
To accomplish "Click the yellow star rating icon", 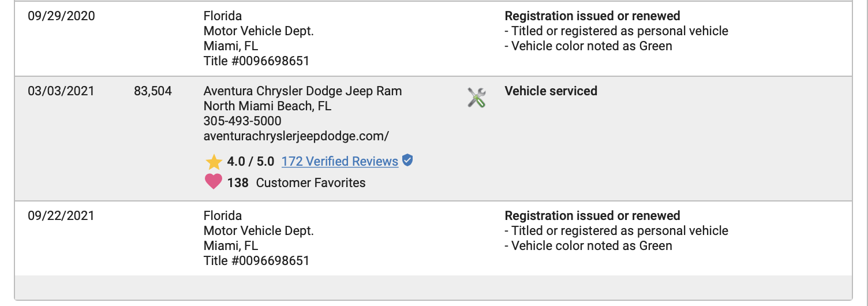I will [214, 162].
